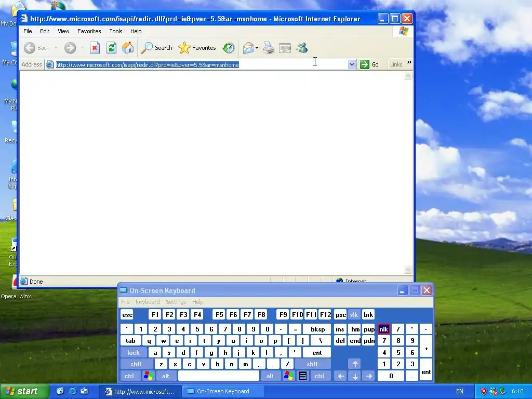The image size is (532, 399).
Task: Click the tab key on keyboard
Action: pos(131,341)
